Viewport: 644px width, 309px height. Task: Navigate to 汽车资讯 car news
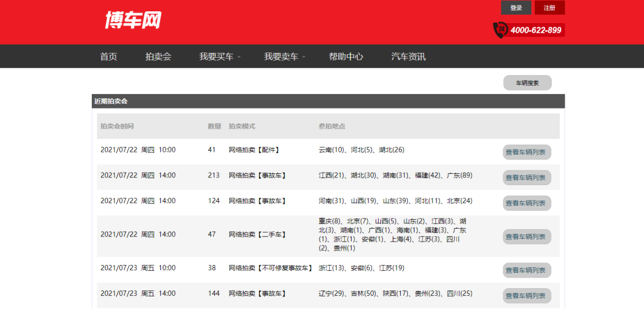click(x=408, y=57)
